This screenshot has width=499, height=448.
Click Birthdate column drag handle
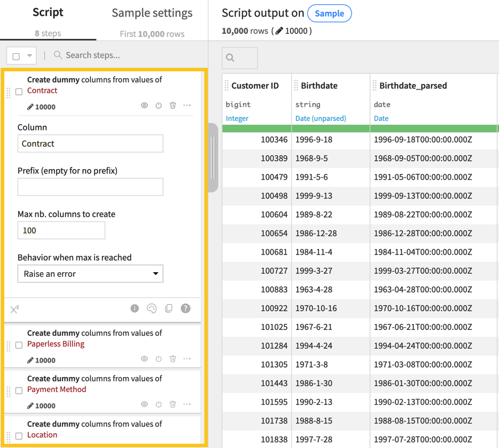296,85
